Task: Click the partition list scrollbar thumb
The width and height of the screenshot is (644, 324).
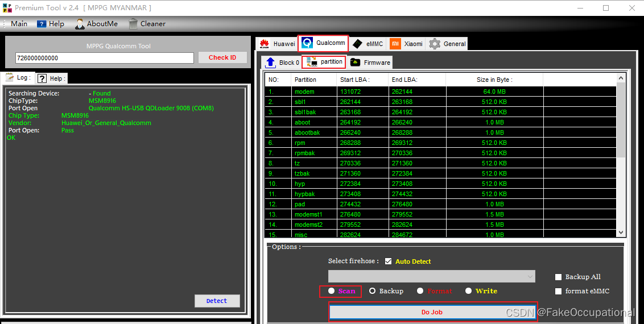Action: click(621, 120)
